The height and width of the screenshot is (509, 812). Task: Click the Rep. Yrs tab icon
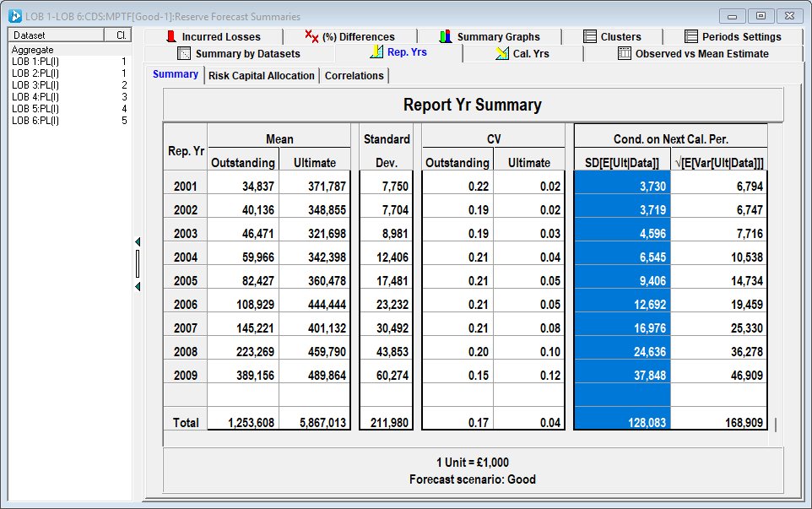pyautogui.click(x=377, y=51)
